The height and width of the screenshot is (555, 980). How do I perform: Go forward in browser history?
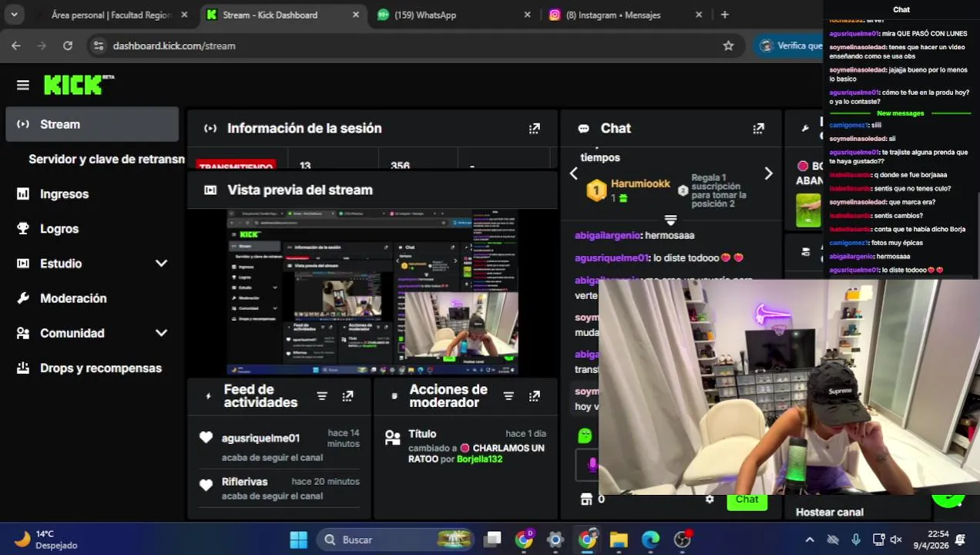pos(42,45)
